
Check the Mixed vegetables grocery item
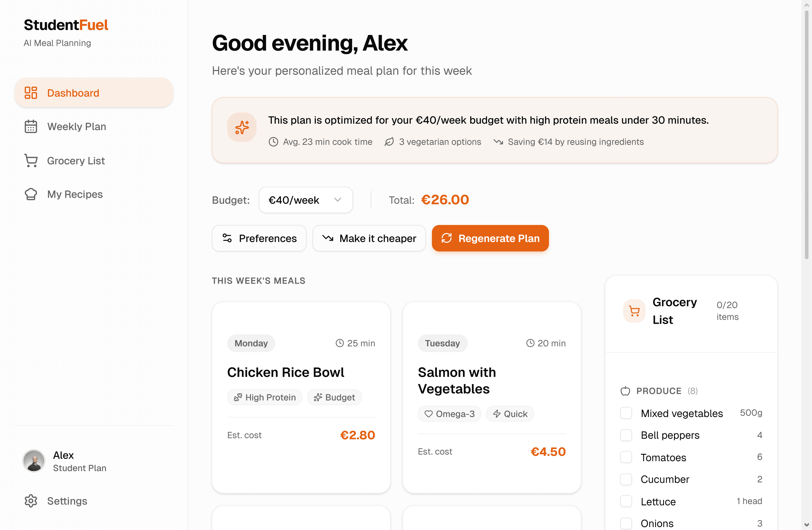pyautogui.click(x=626, y=413)
